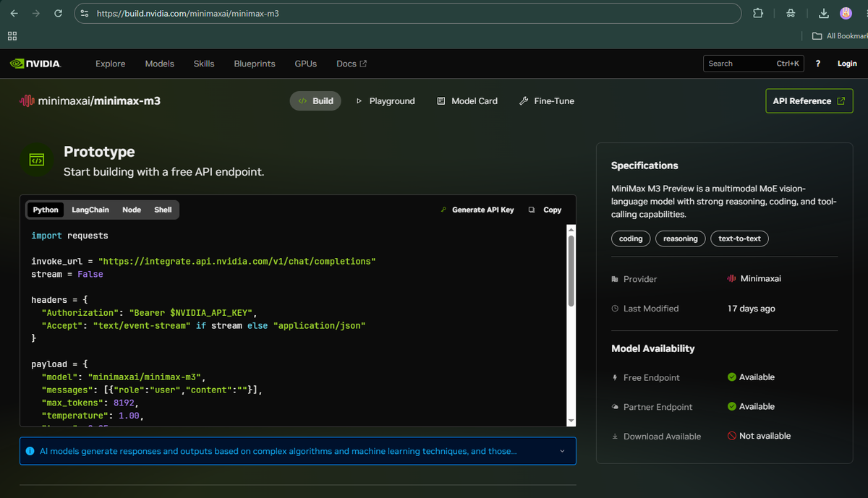868x498 pixels.
Task: Copy the code with the Copy button
Action: click(545, 210)
